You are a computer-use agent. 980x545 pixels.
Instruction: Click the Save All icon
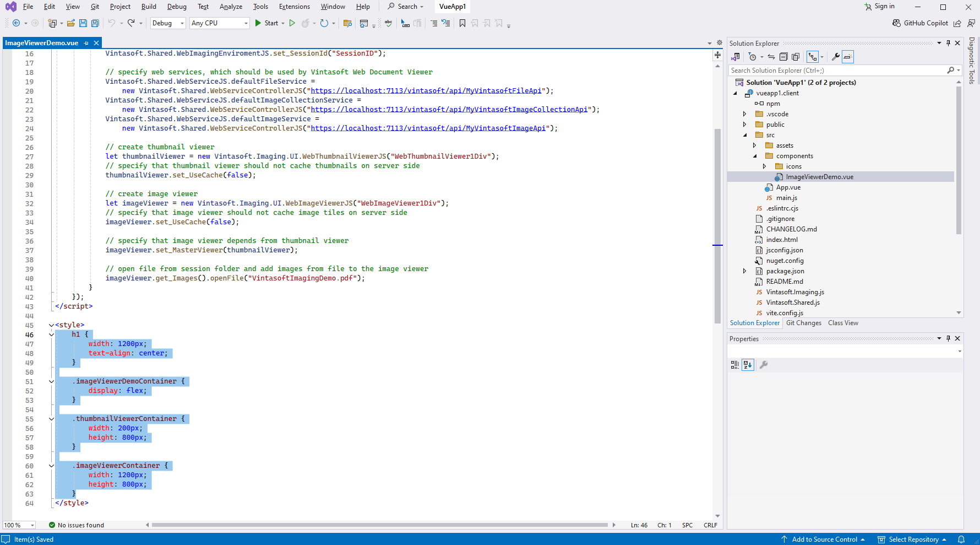coord(95,23)
